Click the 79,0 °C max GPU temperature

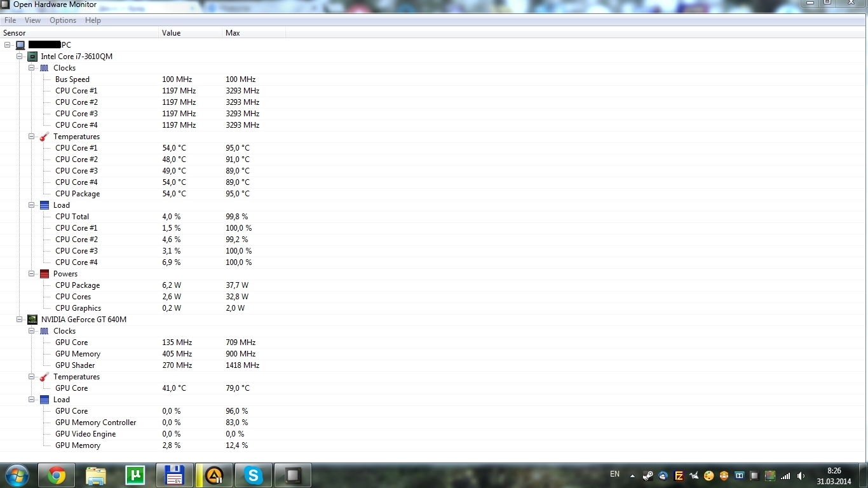238,388
